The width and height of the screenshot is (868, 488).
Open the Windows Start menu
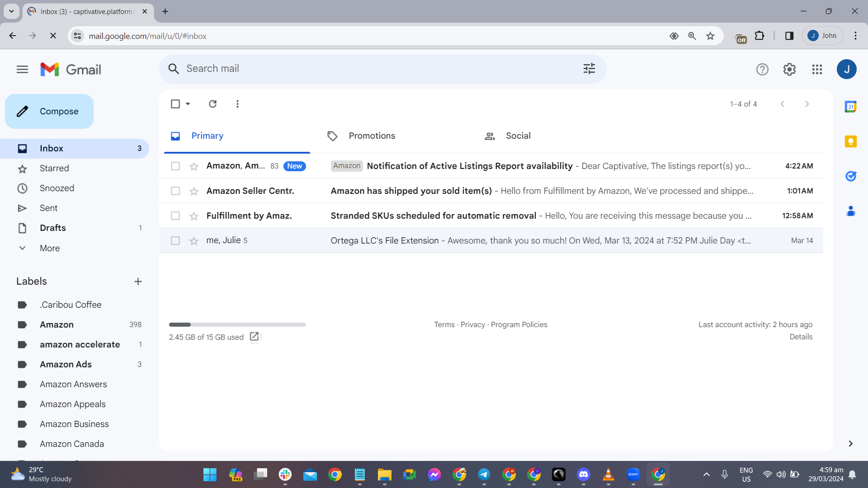[x=210, y=474]
